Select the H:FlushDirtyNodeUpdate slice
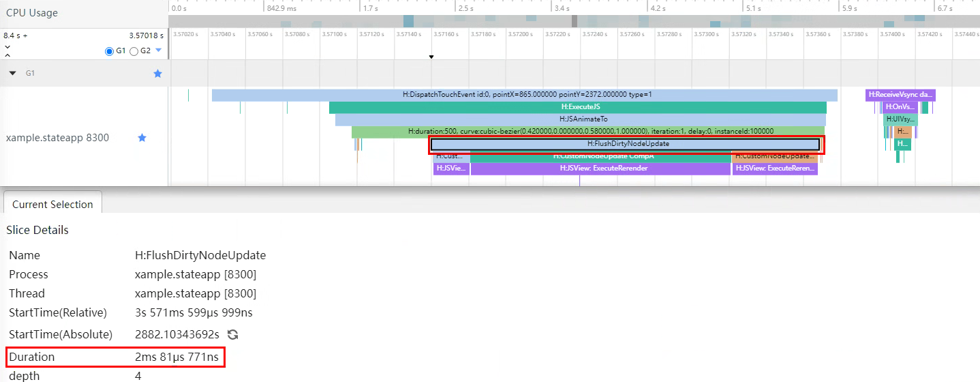The image size is (980, 382). (x=625, y=144)
